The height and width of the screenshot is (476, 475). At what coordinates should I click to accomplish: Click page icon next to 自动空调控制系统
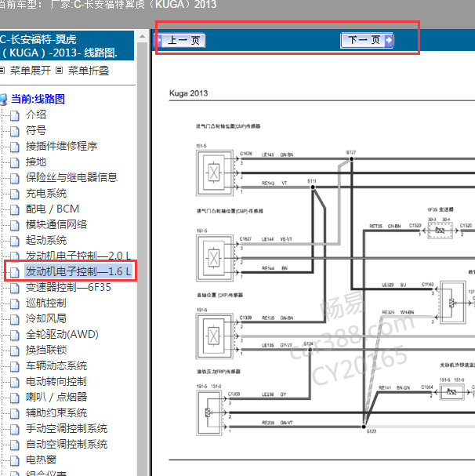[x=14, y=445]
